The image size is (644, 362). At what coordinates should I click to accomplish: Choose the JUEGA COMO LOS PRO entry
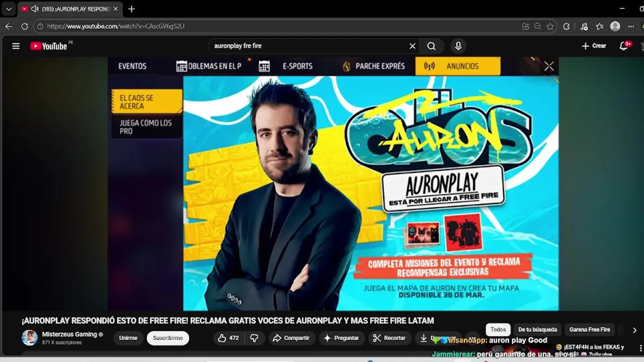click(147, 127)
